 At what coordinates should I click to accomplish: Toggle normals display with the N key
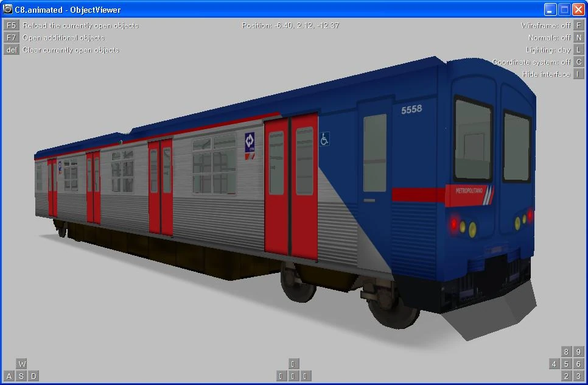pos(579,38)
